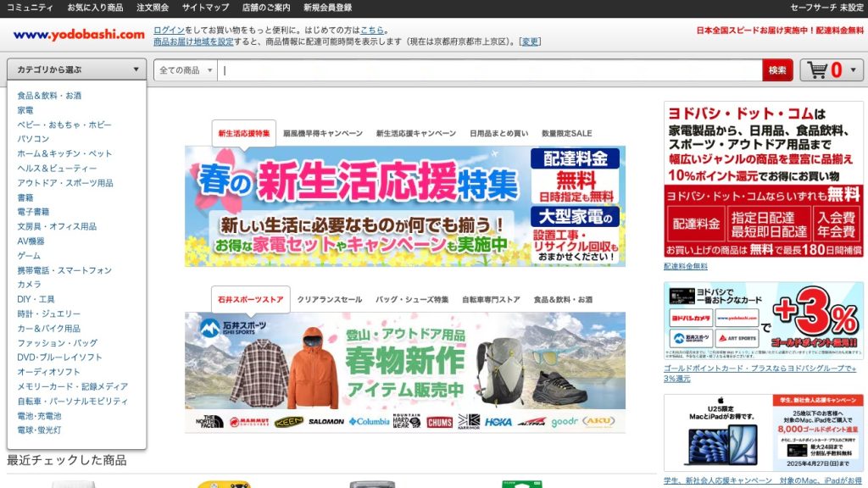Select ベビー・おもちゃ・ホビー category
This screenshot has height=488, width=868.
click(64, 125)
